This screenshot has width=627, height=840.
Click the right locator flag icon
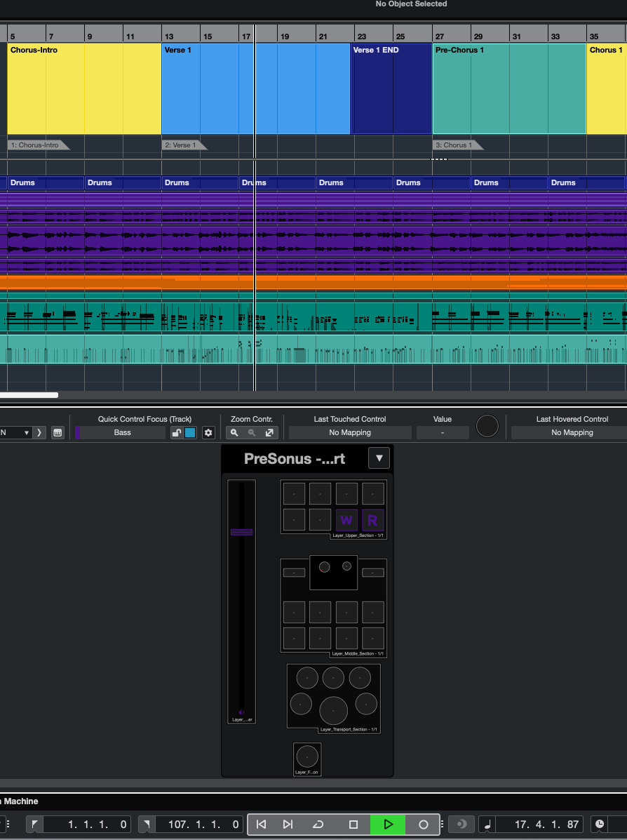coord(146,824)
